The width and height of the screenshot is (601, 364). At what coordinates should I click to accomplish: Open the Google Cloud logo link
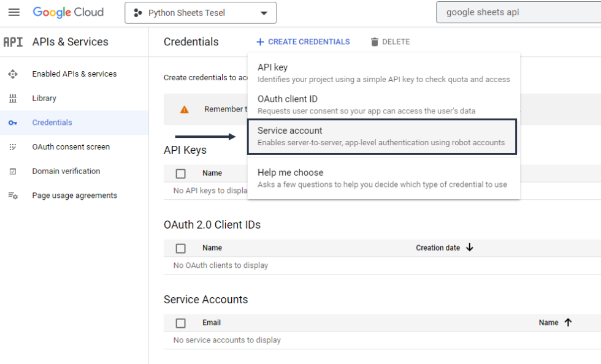68,12
